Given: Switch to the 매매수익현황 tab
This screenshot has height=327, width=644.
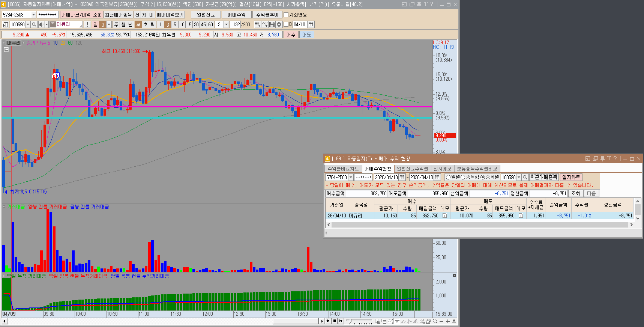Looking at the screenshot, I should tap(378, 169).
